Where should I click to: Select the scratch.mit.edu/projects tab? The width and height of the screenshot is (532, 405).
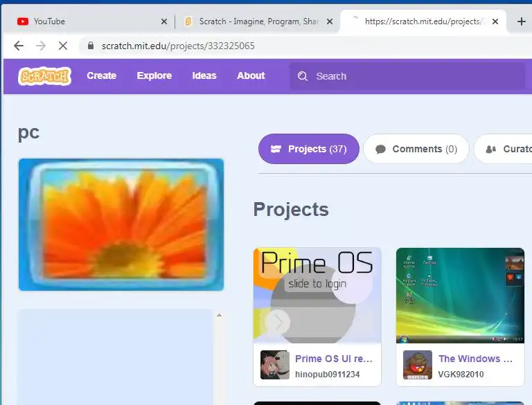[x=423, y=21]
